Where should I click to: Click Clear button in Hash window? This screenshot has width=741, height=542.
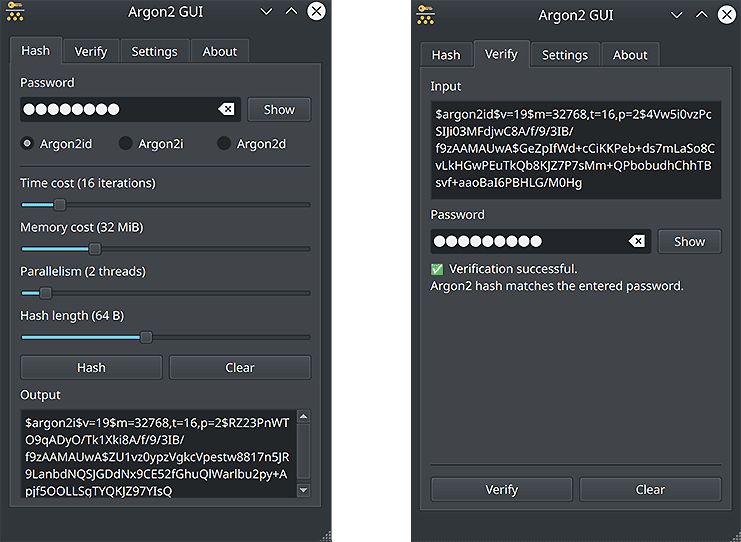[x=240, y=368]
